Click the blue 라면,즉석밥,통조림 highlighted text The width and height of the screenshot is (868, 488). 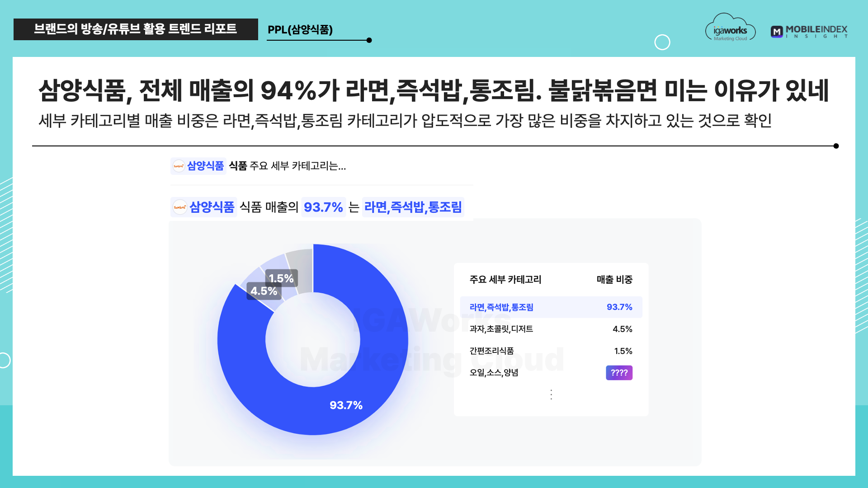click(413, 207)
